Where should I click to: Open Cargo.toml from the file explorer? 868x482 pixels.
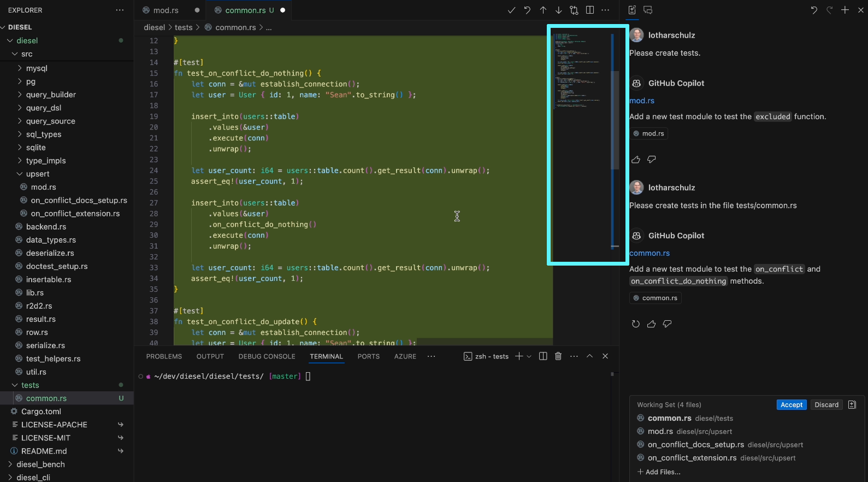(x=41, y=412)
